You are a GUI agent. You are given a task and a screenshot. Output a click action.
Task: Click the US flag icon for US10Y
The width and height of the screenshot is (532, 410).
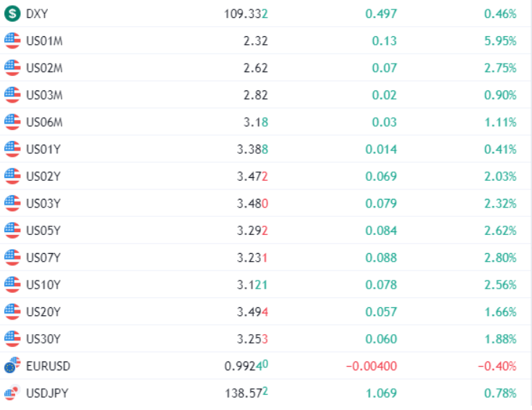tap(12, 284)
